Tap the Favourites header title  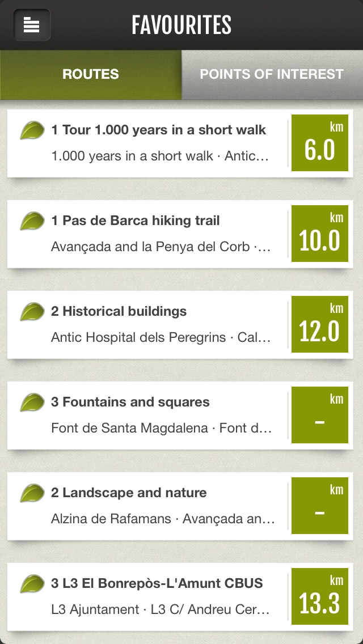coord(181,25)
